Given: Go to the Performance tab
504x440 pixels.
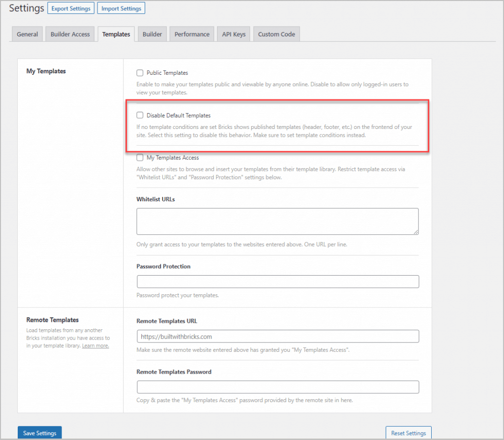Looking at the screenshot, I should (x=192, y=34).
